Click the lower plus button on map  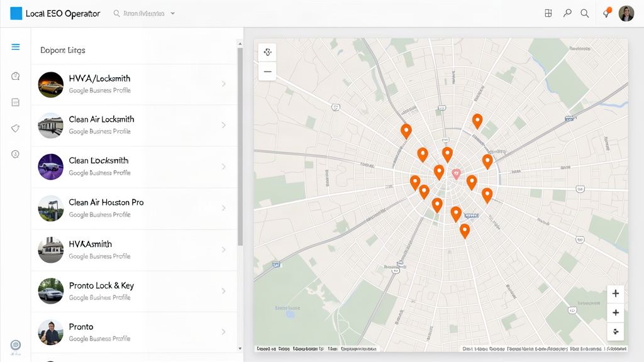[615, 313]
